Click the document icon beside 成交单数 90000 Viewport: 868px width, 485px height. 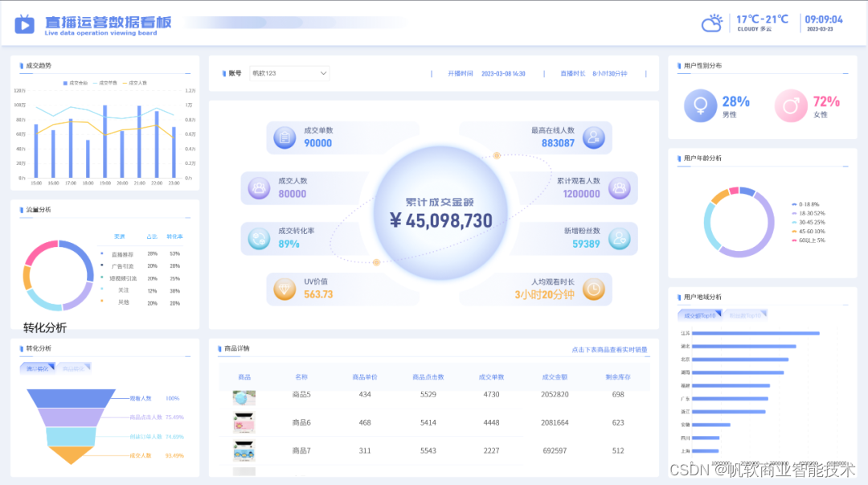287,137
